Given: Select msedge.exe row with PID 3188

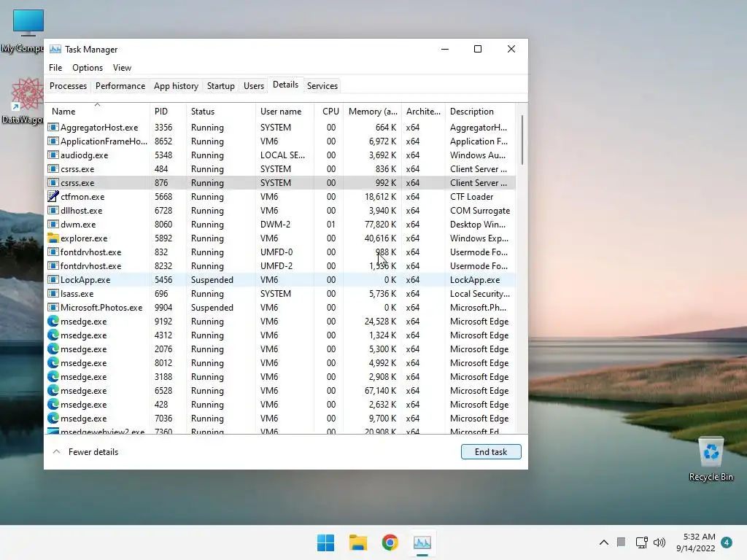Looking at the screenshot, I should pos(281,376).
